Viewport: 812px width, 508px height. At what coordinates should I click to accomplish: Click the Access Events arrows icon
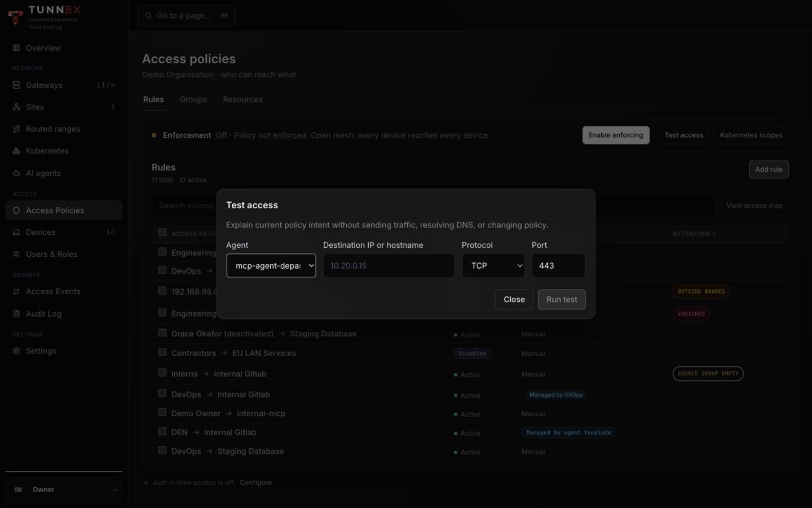click(16, 292)
